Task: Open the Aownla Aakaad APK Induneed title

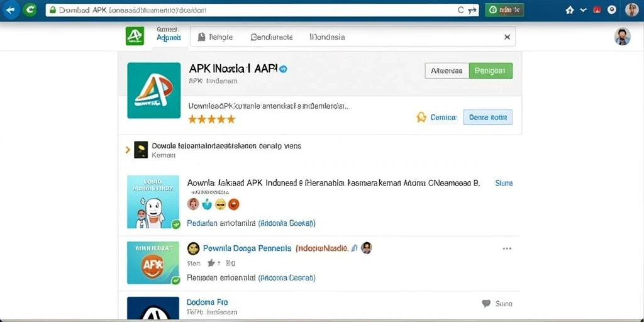Action: 333,183
